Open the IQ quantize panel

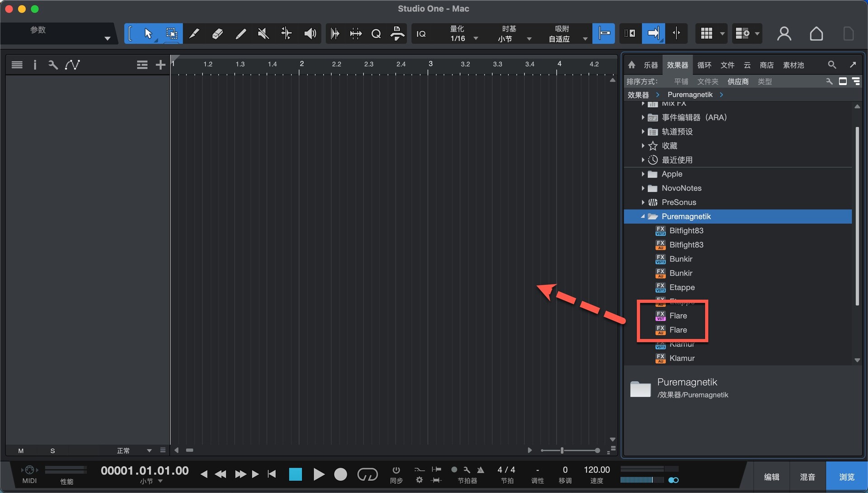coord(421,34)
